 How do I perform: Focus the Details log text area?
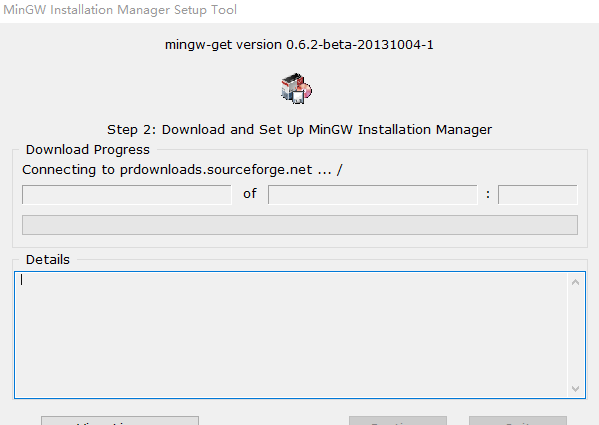(x=291, y=335)
